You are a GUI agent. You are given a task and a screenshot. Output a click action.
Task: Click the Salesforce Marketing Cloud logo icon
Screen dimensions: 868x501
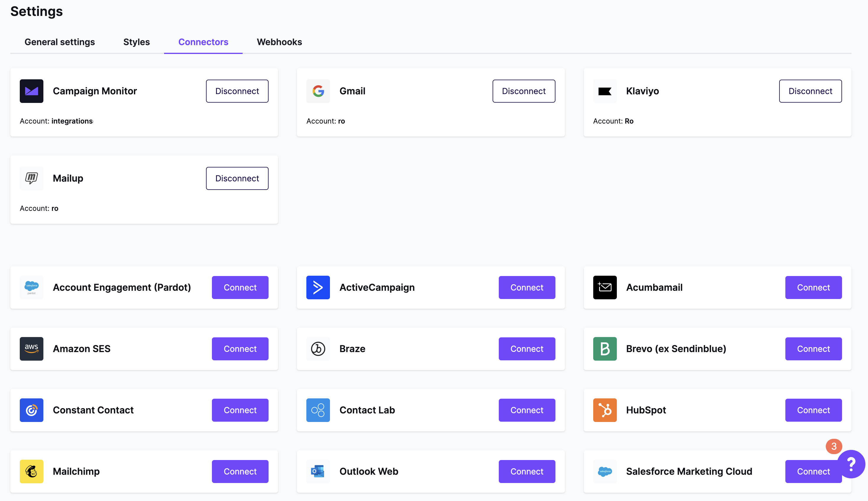click(605, 472)
